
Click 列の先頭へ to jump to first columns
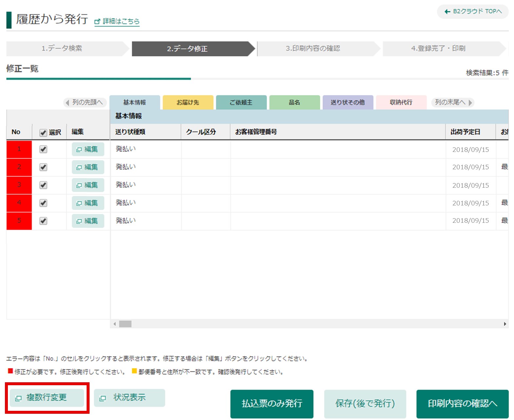click(x=85, y=102)
